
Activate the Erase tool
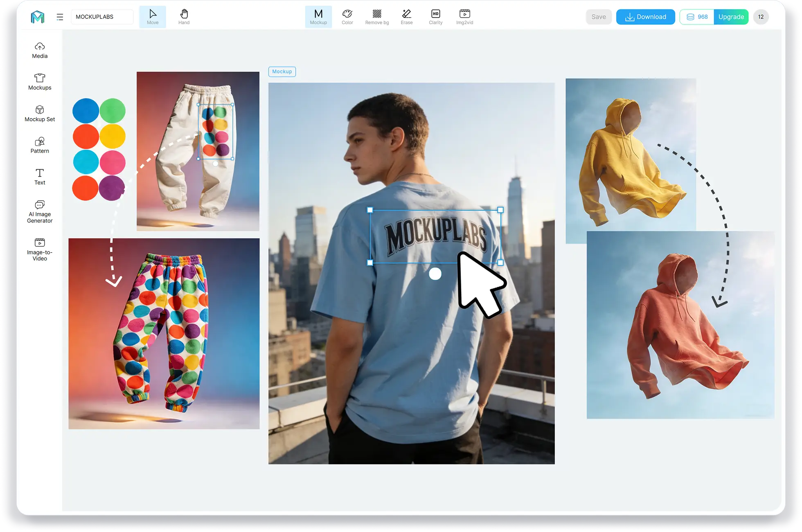pos(406,17)
